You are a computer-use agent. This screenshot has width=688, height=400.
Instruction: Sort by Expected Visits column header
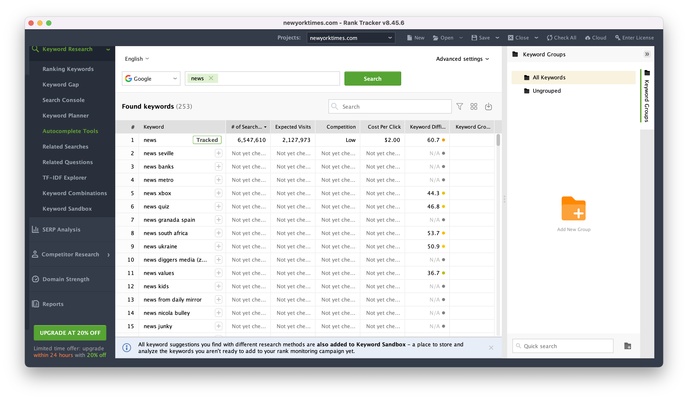(x=293, y=127)
